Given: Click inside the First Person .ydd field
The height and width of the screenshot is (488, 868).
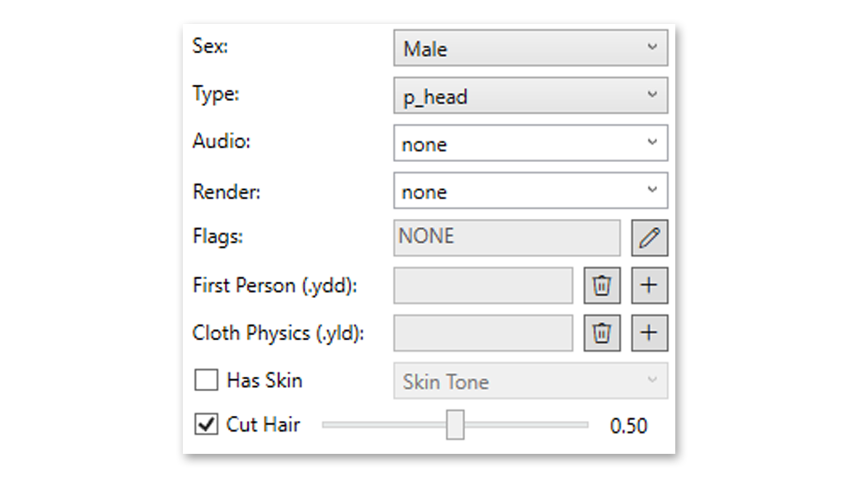Looking at the screenshot, I should (x=483, y=286).
